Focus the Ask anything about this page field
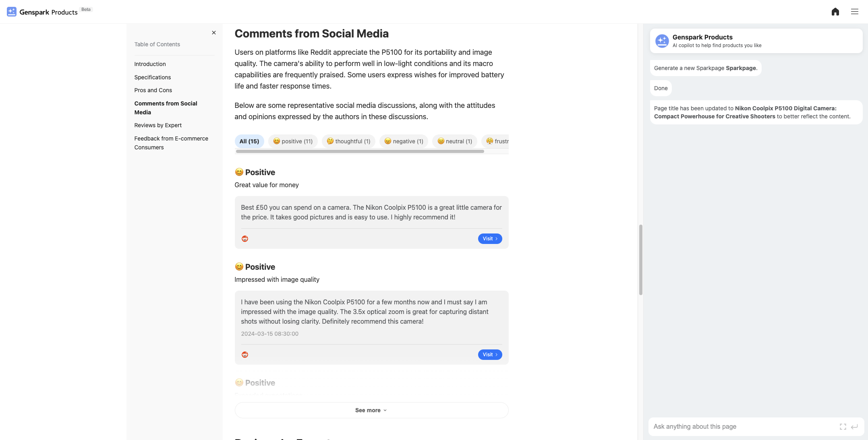 743,427
